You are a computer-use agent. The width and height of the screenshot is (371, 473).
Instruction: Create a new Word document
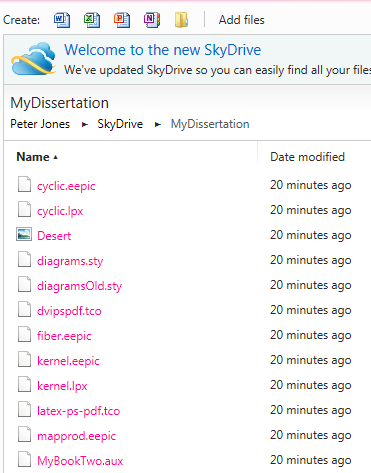pos(62,20)
